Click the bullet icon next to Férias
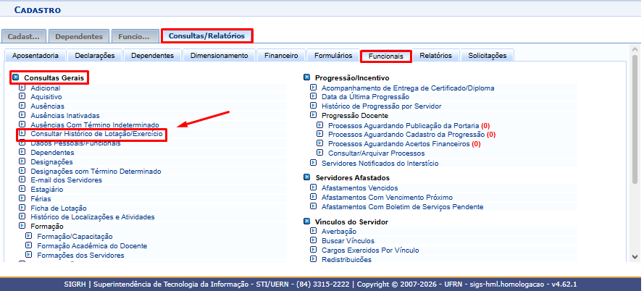 point(22,198)
